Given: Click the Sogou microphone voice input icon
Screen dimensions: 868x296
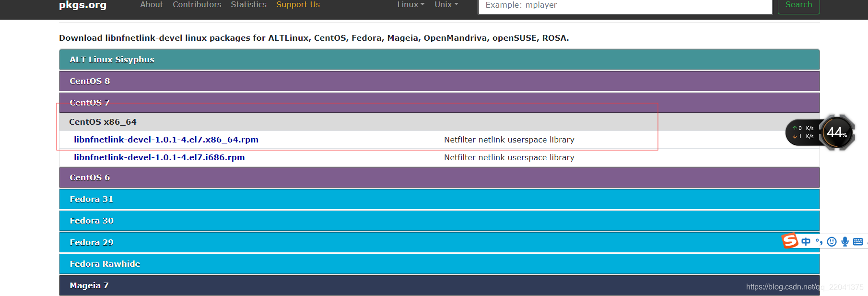Looking at the screenshot, I should [x=845, y=242].
